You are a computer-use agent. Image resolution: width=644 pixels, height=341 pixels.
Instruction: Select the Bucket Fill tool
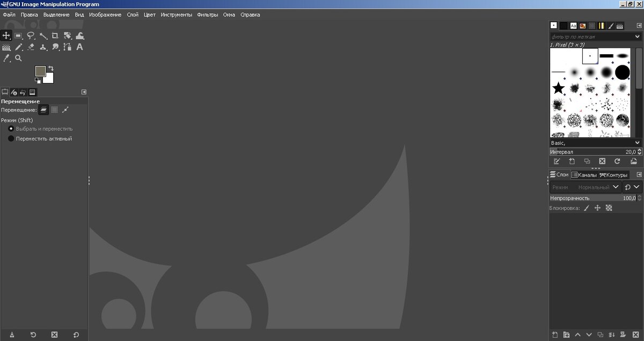coord(6,47)
